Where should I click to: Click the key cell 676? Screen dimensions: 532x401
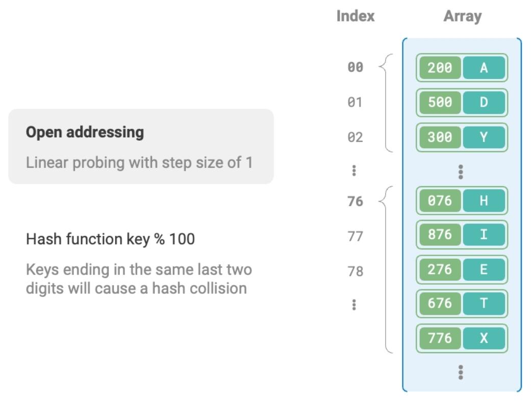click(440, 304)
